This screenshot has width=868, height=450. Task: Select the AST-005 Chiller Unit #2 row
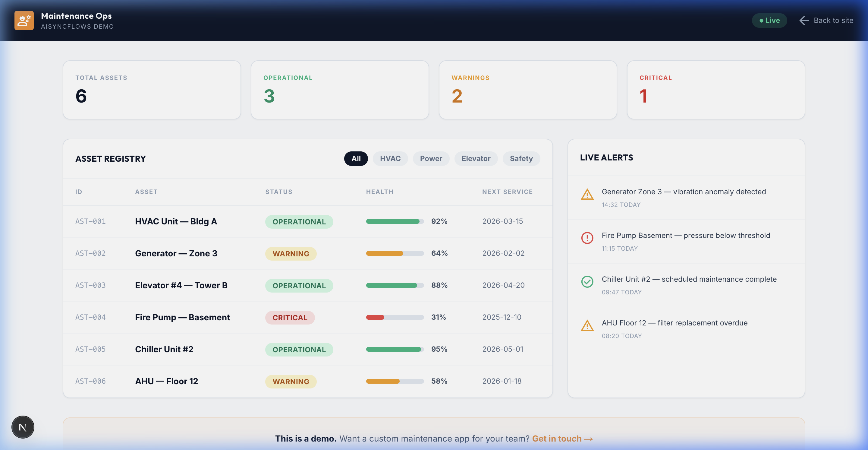(x=303, y=349)
